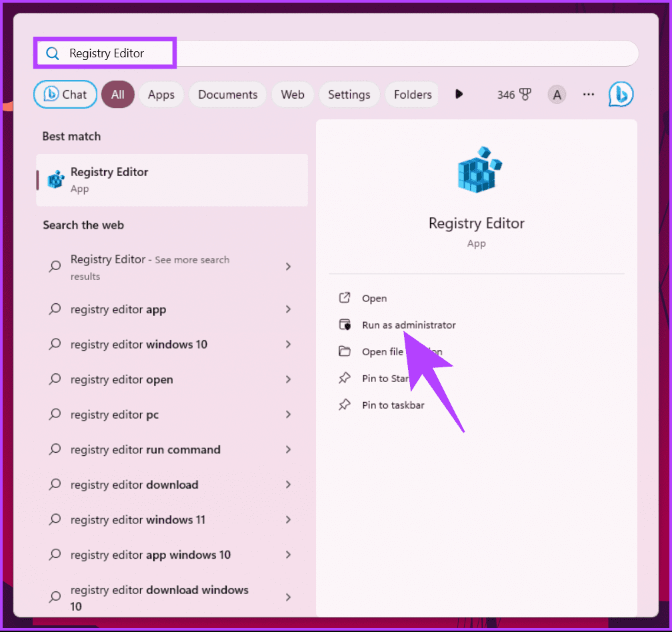Click search icon beside 'registry editor pc'

coord(55,414)
